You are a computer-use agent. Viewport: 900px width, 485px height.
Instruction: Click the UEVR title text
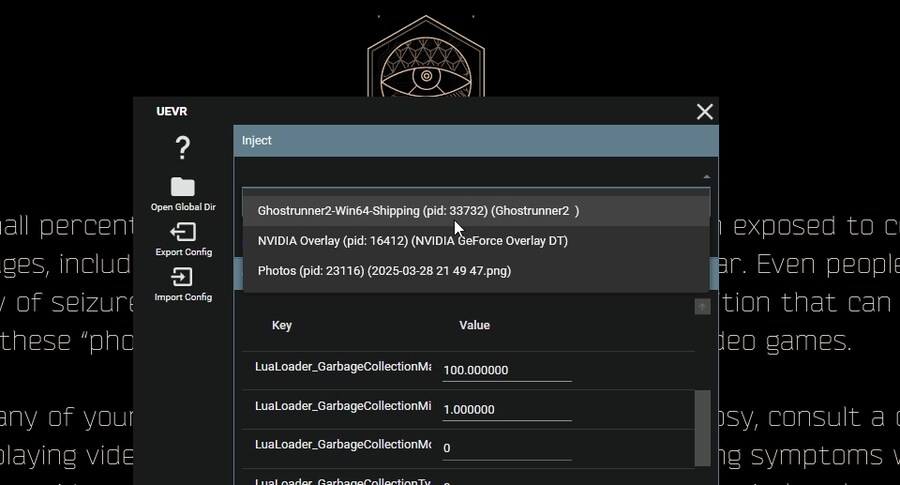(x=172, y=111)
